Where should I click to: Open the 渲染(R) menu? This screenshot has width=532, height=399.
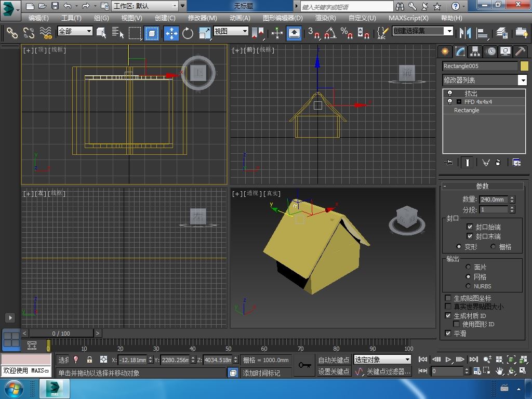pyautogui.click(x=325, y=18)
